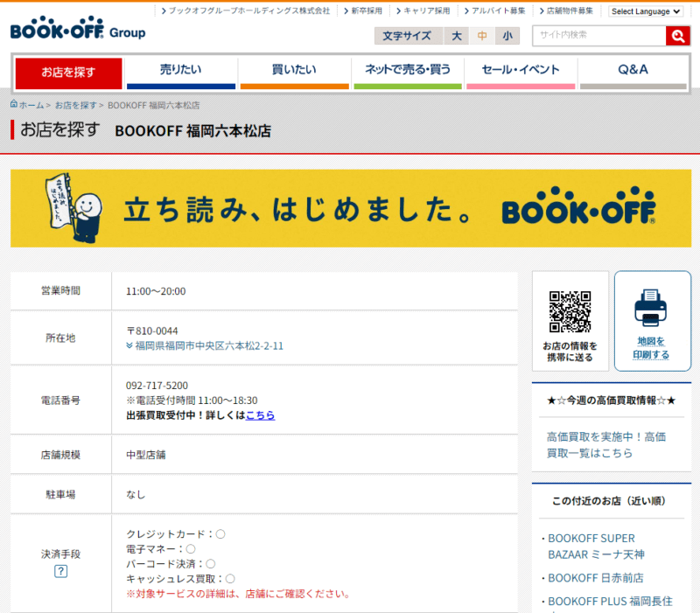Click the この付近のお店（近い順）heading
Screen dimensions: 700x613
(x=609, y=501)
